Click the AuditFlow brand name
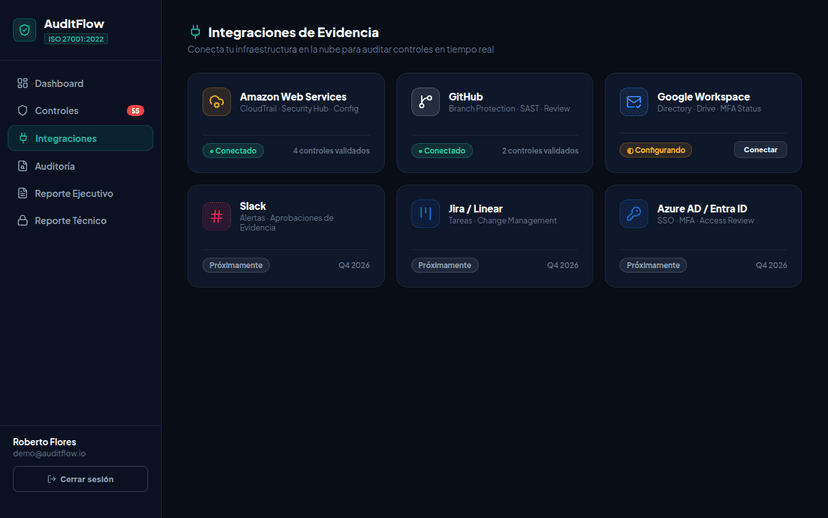828x518 pixels. tap(74, 24)
